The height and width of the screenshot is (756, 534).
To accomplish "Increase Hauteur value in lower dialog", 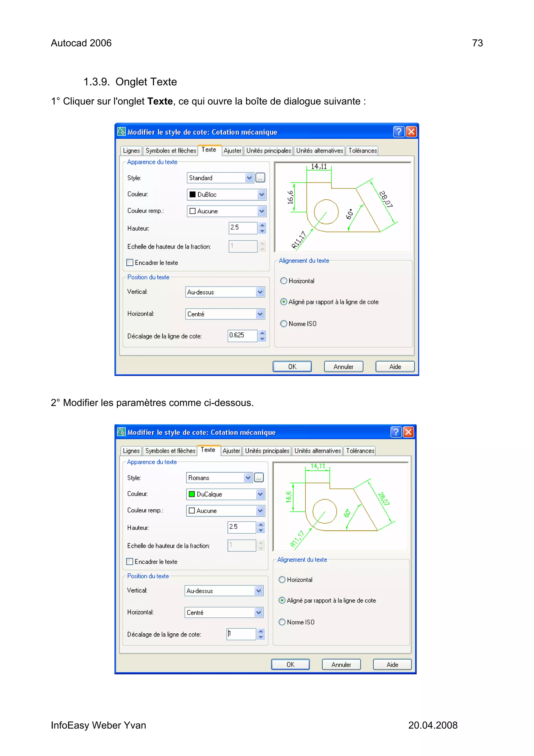I will pos(261,525).
